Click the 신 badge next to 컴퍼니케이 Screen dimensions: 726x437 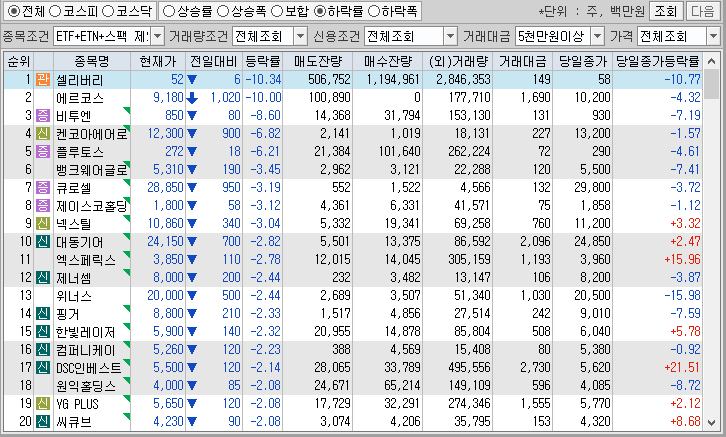point(43,350)
